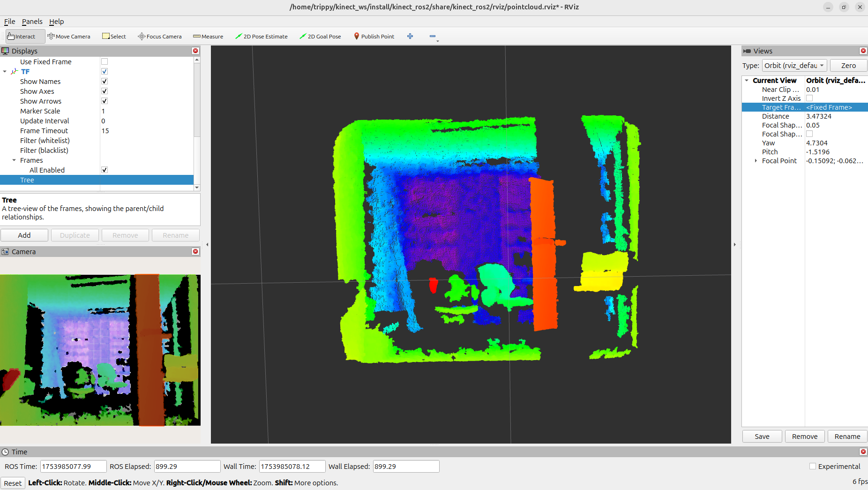This screenshot has height=490, width=868.
Task: Open the Help menu
Action: [x=56, y=22]
